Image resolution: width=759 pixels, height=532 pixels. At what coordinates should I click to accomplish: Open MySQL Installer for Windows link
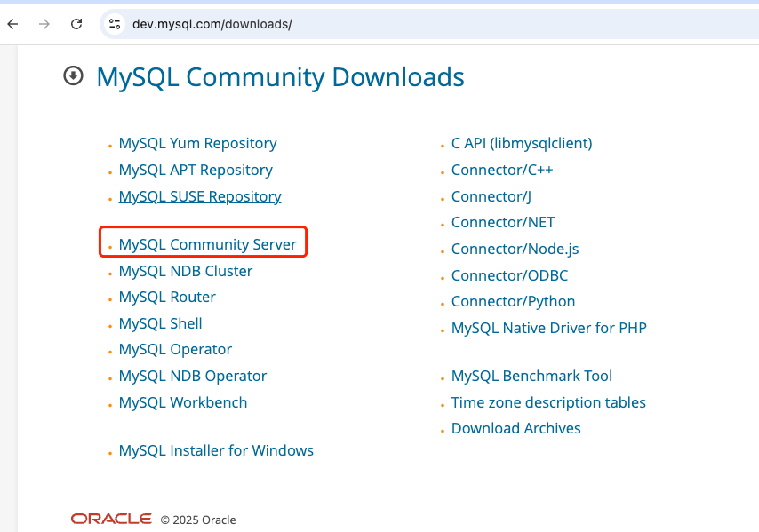(216, 450)
